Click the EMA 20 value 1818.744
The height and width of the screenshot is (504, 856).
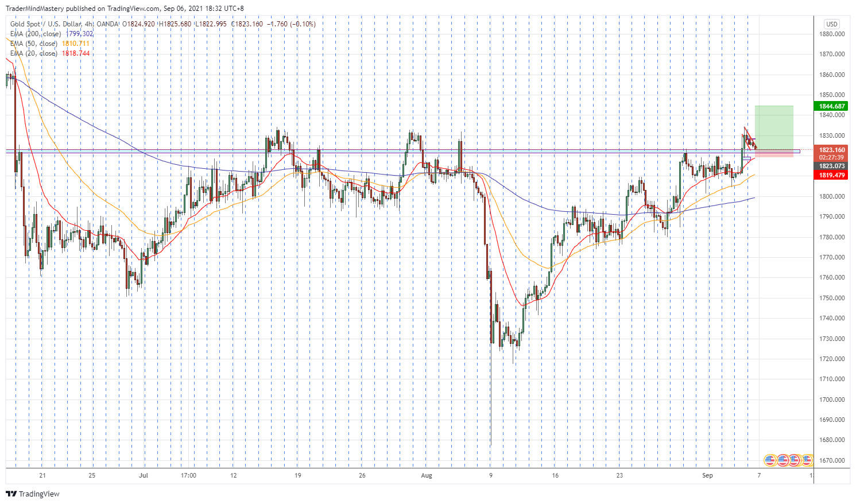(x=75, y=53)
